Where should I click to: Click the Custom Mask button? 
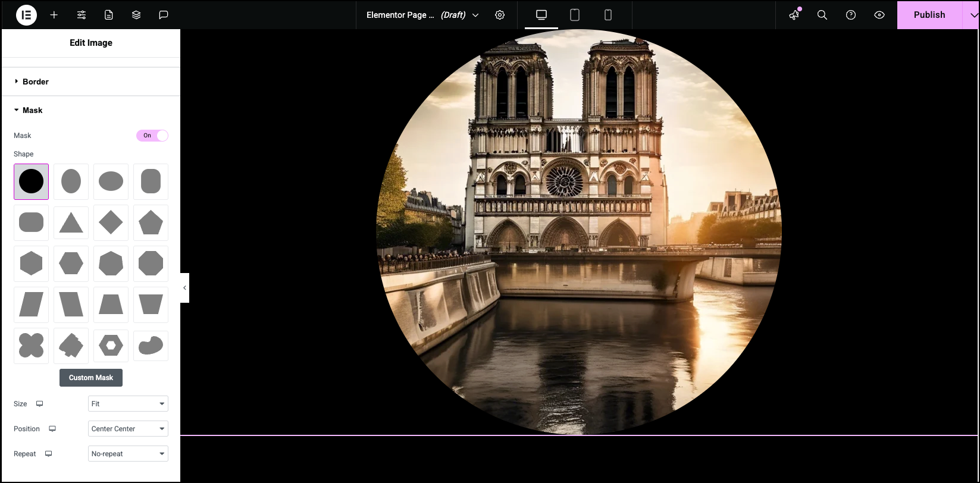pyautogui.click(x=91, y=378)
